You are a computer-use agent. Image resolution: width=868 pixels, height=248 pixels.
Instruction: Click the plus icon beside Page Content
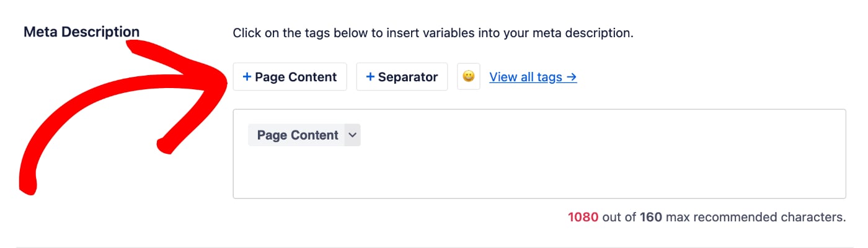247,77
